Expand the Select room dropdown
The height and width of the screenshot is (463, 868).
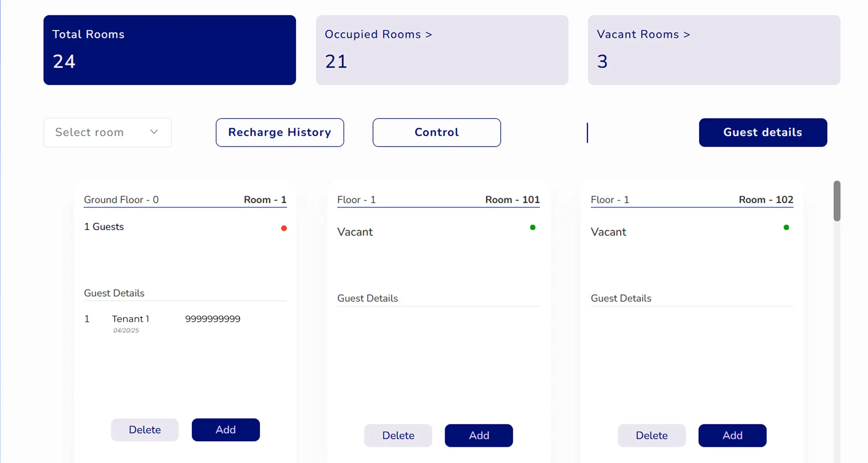pyautogui.click(x=107, y=133)
